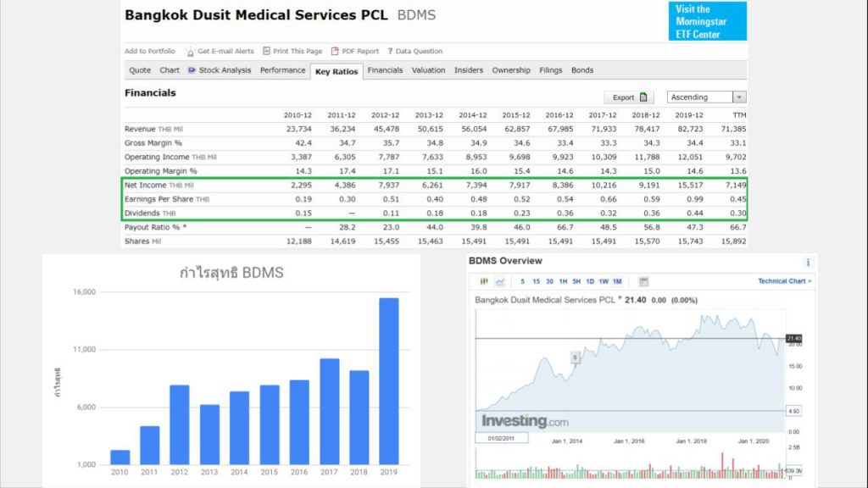Viewport: 868px width, 488px height.
Task: Click the 4.93 price label on chart
Action: (793, 411)
